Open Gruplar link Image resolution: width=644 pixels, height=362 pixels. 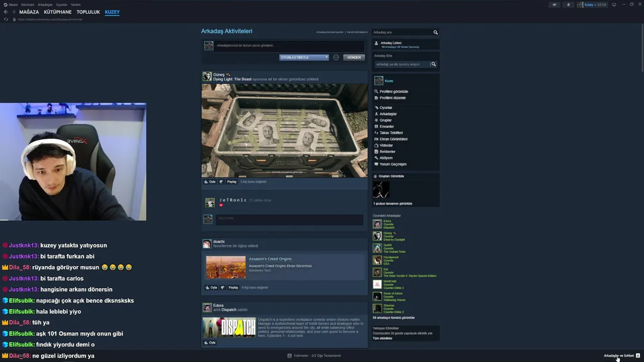385,120
